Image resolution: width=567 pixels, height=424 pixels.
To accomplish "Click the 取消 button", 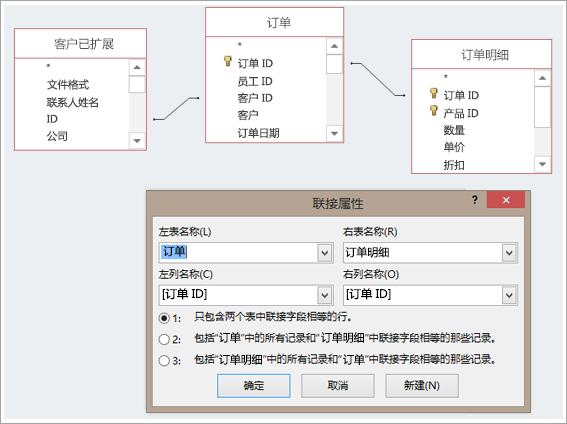I will pos(338,386).
